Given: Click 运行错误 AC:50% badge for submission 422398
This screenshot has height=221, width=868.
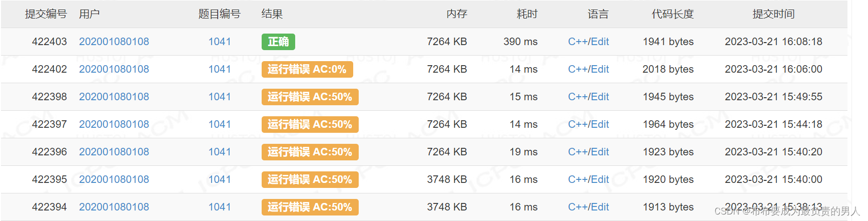Looking at the screenshot, I should [x=310, y=97].
